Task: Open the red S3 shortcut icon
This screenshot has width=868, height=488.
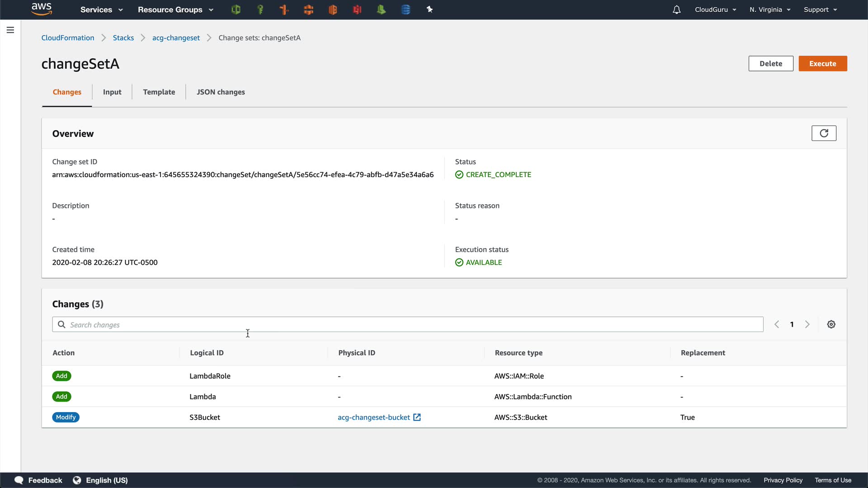Action: tap(357, 9)
